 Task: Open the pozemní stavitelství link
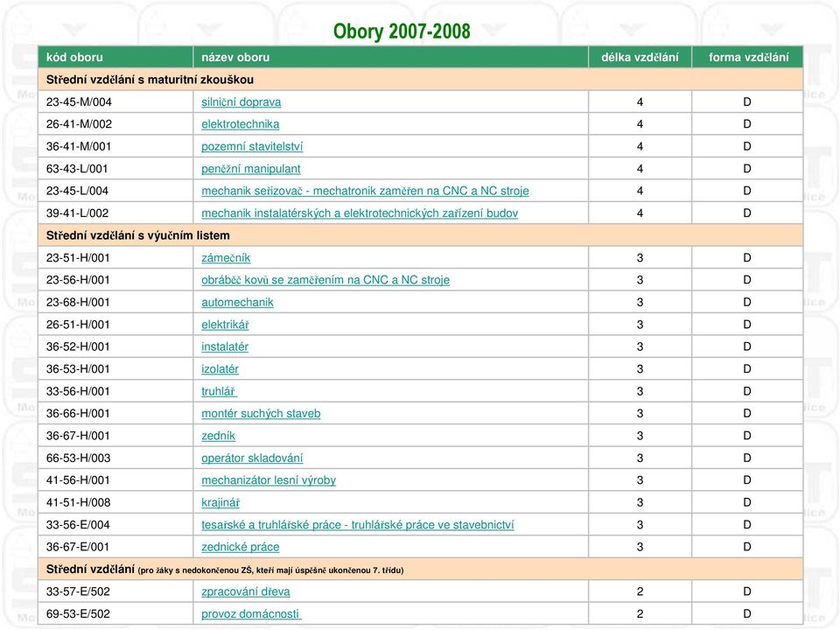coord(252,146)
